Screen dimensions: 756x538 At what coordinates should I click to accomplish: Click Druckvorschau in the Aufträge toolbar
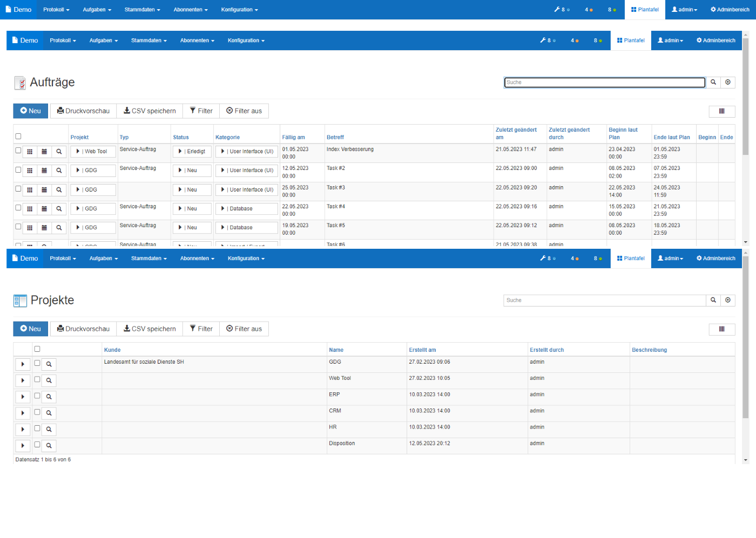(x=83, y=111)
